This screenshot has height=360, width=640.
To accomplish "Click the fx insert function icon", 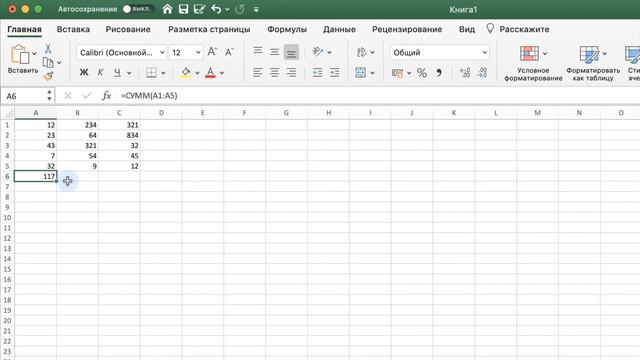I will 106,96.
